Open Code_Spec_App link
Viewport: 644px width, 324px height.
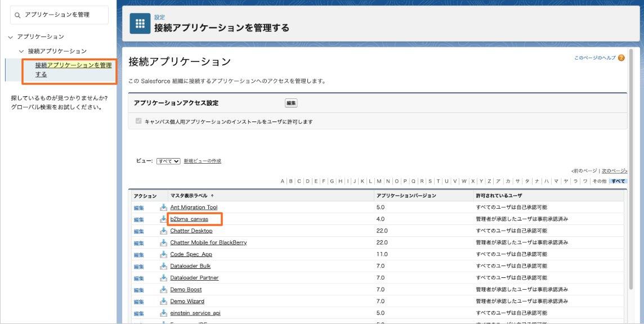191,254
